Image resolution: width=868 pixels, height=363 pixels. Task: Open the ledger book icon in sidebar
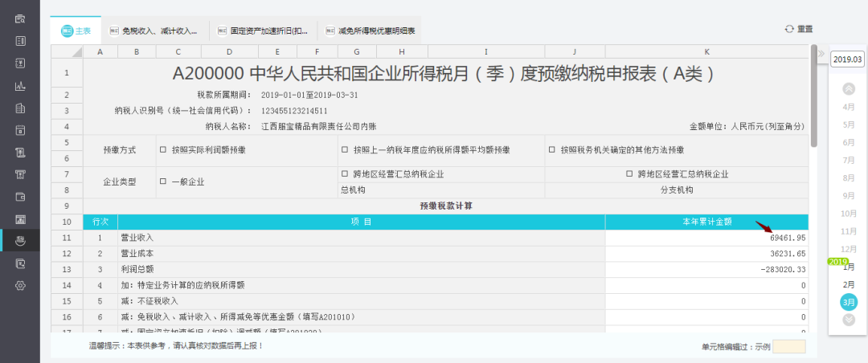tap(20, 41)
